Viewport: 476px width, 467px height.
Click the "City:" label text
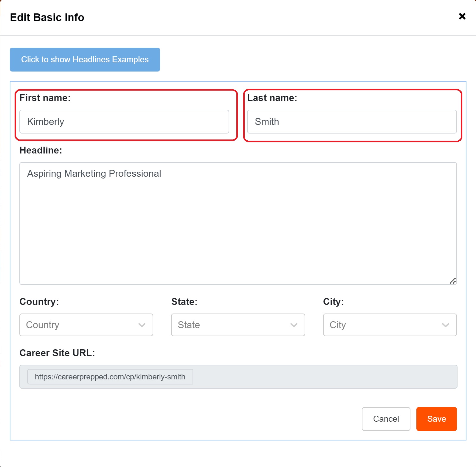click(333, 302)
